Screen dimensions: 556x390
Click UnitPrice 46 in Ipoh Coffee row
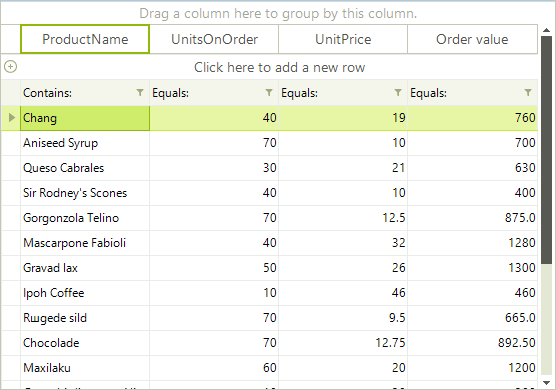pos(343,293)
